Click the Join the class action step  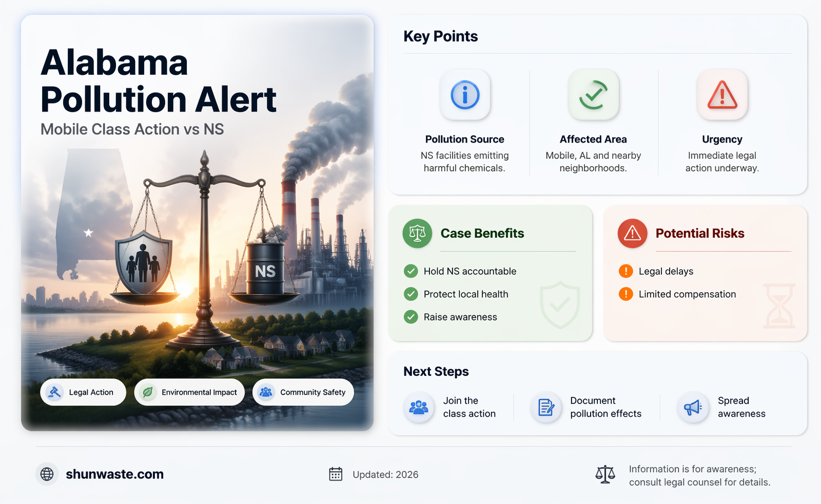450,408
